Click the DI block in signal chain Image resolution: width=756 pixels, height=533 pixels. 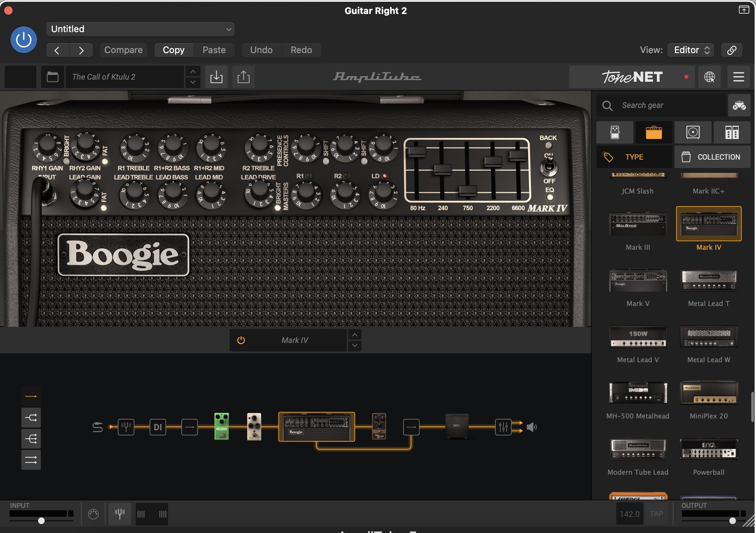click(x=158, y=427)
